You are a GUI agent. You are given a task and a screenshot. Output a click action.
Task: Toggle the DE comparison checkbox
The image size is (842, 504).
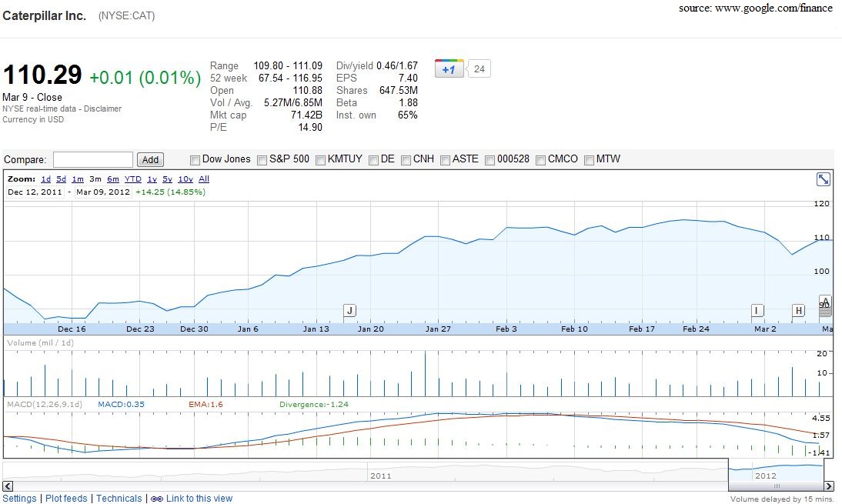374,160
